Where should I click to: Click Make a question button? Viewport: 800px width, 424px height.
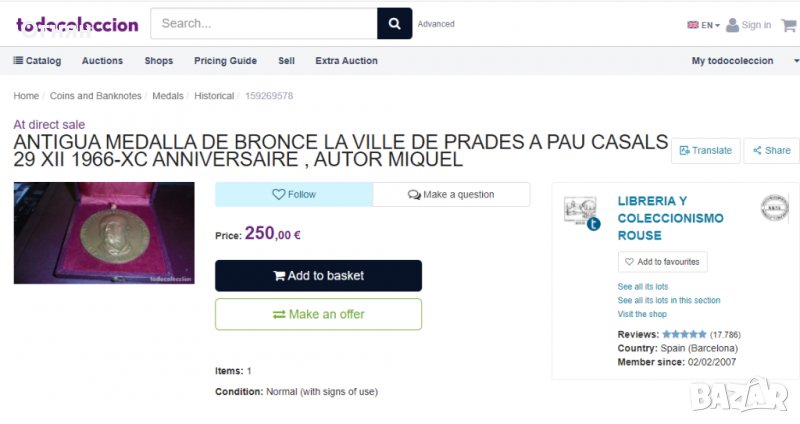pos(451,194)
